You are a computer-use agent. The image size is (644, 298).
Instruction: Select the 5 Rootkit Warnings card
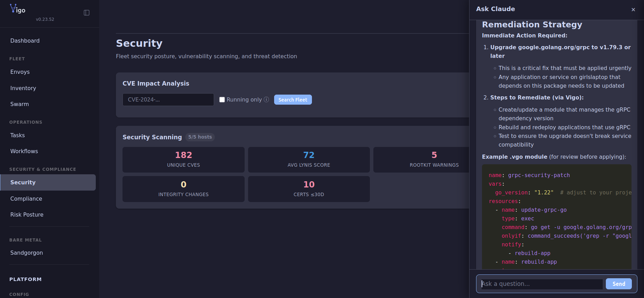[421, 160]
